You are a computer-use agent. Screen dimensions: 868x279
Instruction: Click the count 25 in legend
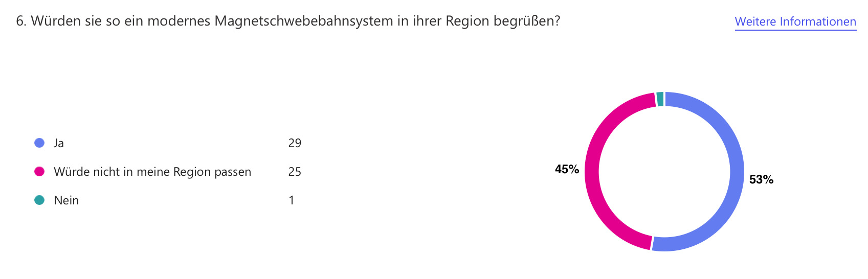click(x=295, y=172)
